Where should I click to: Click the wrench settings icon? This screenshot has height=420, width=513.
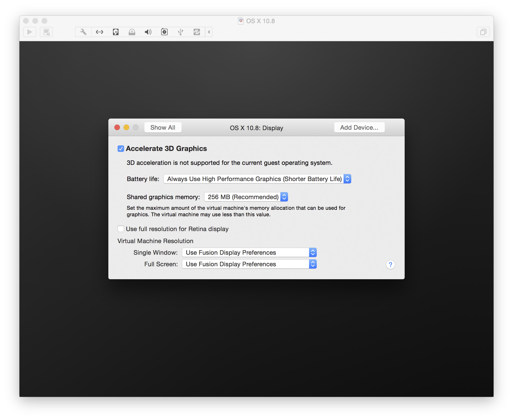[83, 32]
